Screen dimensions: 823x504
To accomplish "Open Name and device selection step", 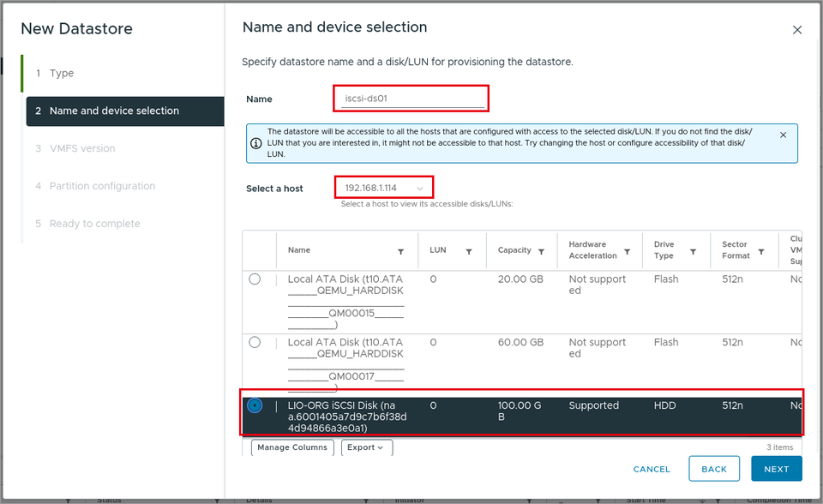I will coord(125,111).
